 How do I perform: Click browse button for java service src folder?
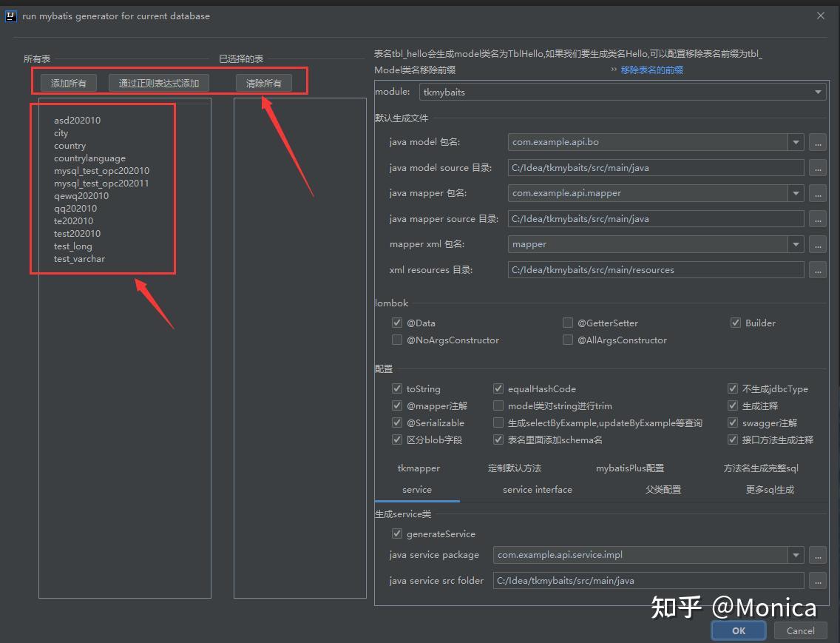tap(818, 580)
